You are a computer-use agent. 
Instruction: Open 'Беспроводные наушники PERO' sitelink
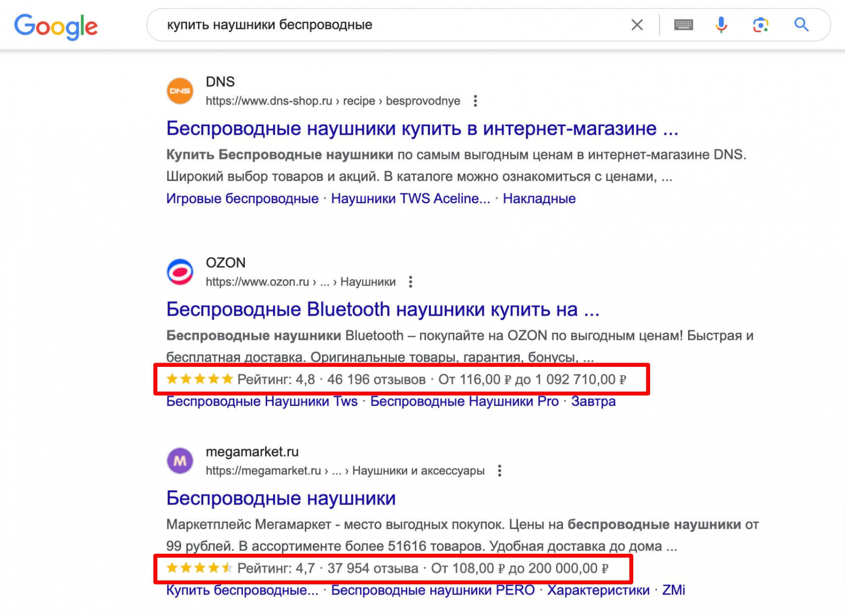click(x=433, y=590)
